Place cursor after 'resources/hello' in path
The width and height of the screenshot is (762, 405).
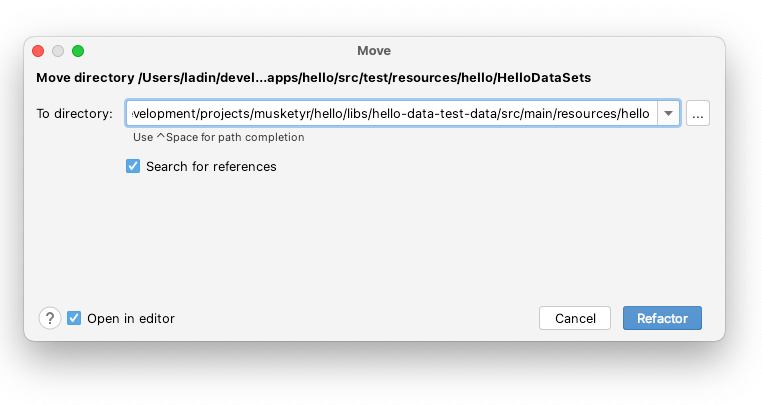[650, 113]
